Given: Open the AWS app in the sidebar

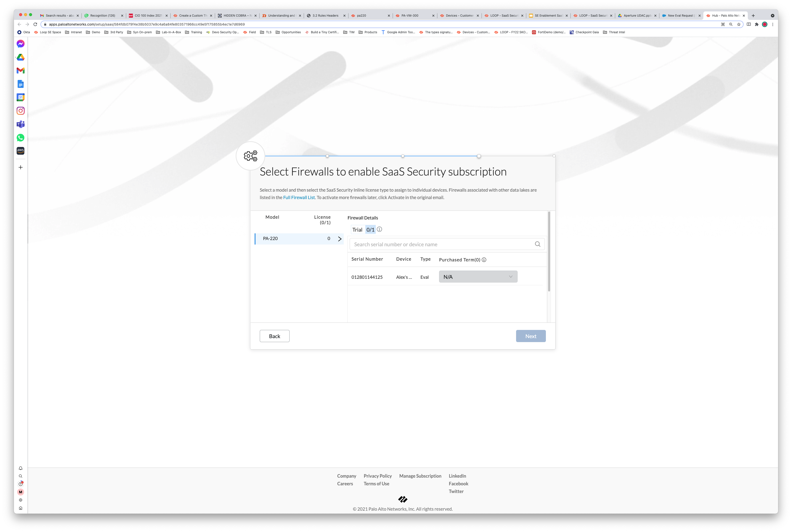Looking at the screenshot, I should (x=20, y=151).
